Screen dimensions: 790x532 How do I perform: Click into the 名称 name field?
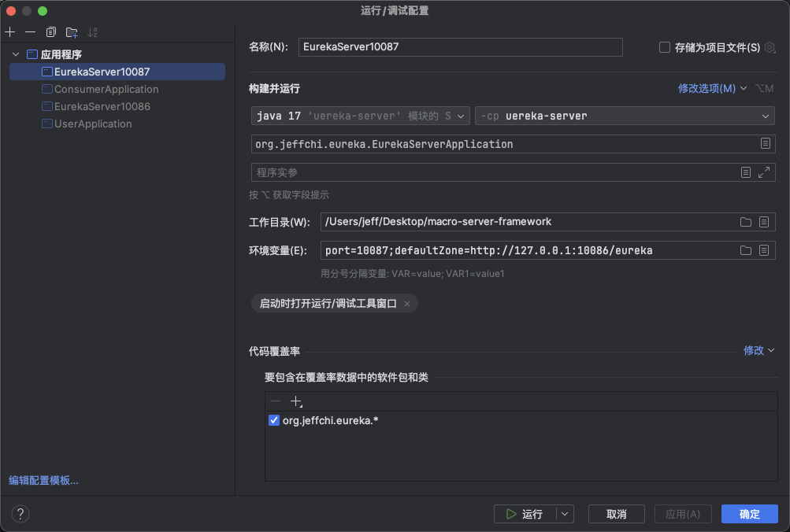[x=460, y=47]
